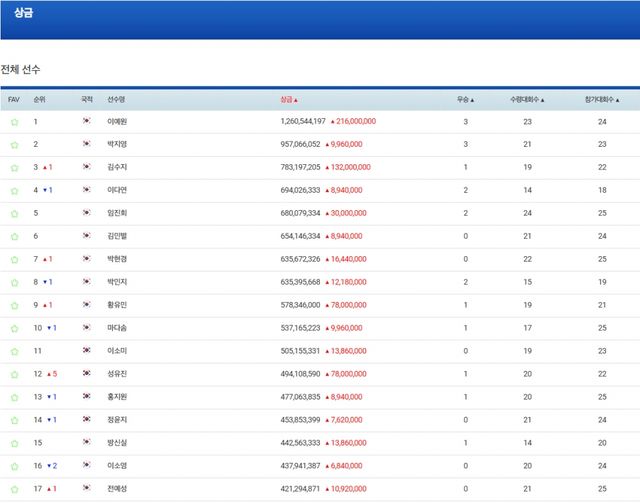
Task: Open player name link 마다솜
Action: pyautogui.click(x=117, y=328)
